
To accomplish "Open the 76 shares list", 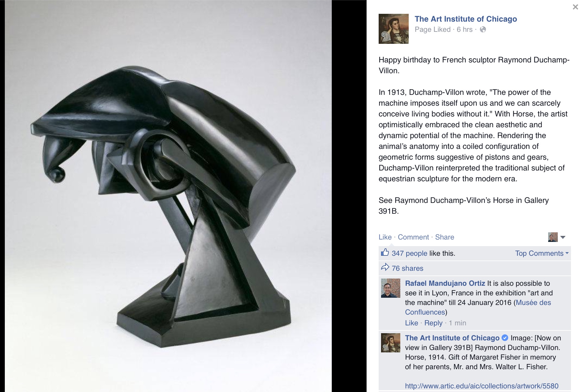I will (x=407, y=268).
